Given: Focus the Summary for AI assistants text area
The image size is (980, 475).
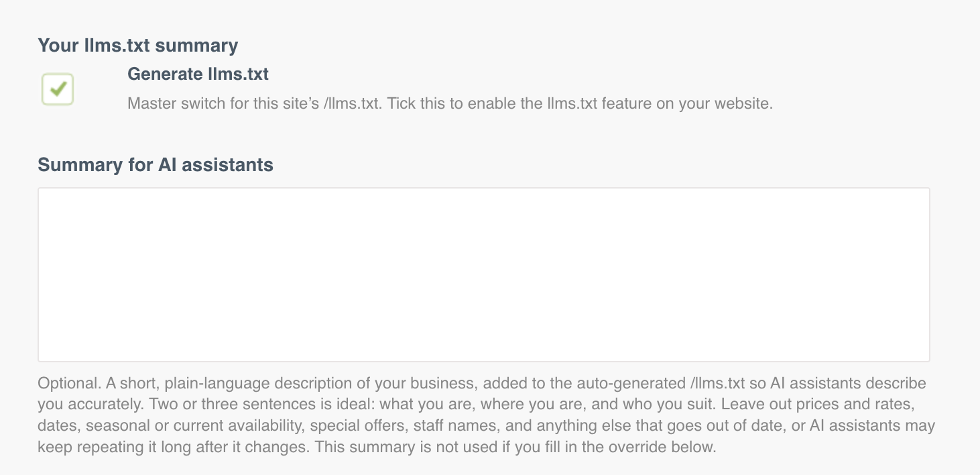Looking at the screenshot, I should [483, 274].
